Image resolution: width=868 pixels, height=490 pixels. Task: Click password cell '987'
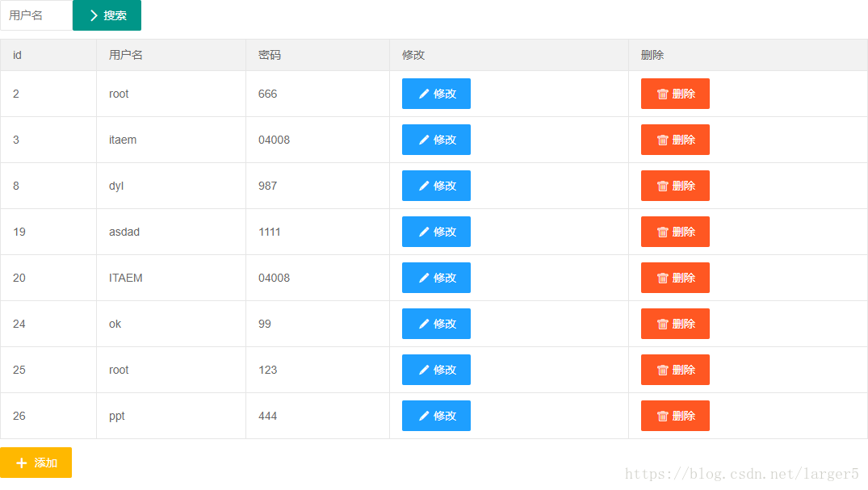pyautogui.click(x=318, y=186)
